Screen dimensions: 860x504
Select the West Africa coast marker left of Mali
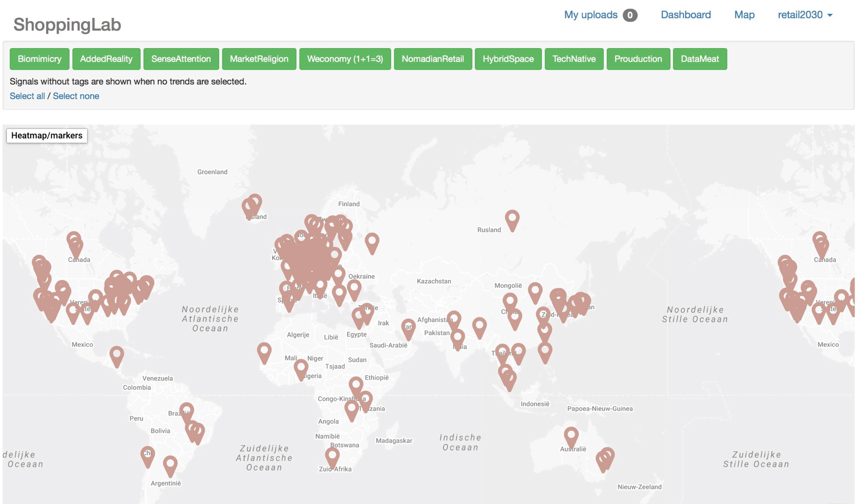(264, 353)
